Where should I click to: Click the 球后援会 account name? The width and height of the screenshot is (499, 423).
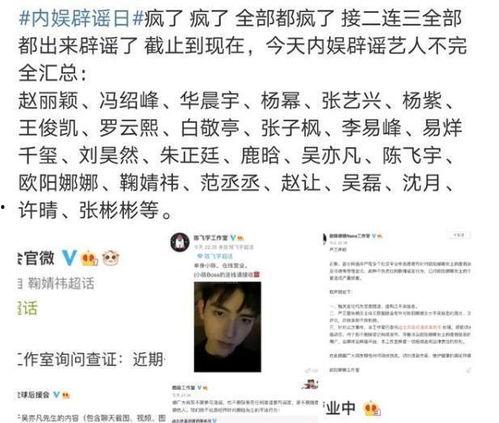point(34,395)
